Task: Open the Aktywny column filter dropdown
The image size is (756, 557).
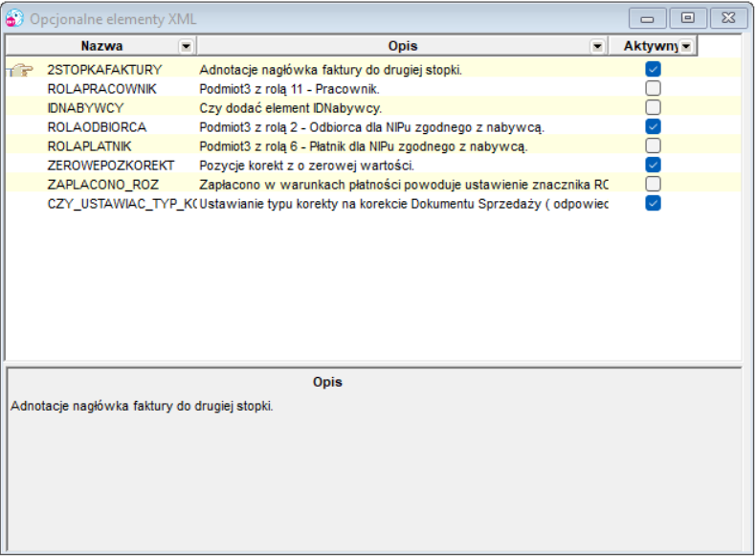Action: click(x=685, y=46)
